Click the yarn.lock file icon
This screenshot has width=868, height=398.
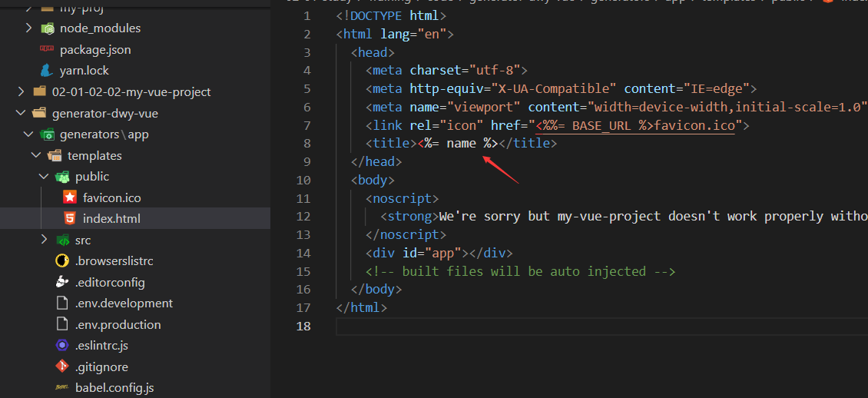pos(46,71)
